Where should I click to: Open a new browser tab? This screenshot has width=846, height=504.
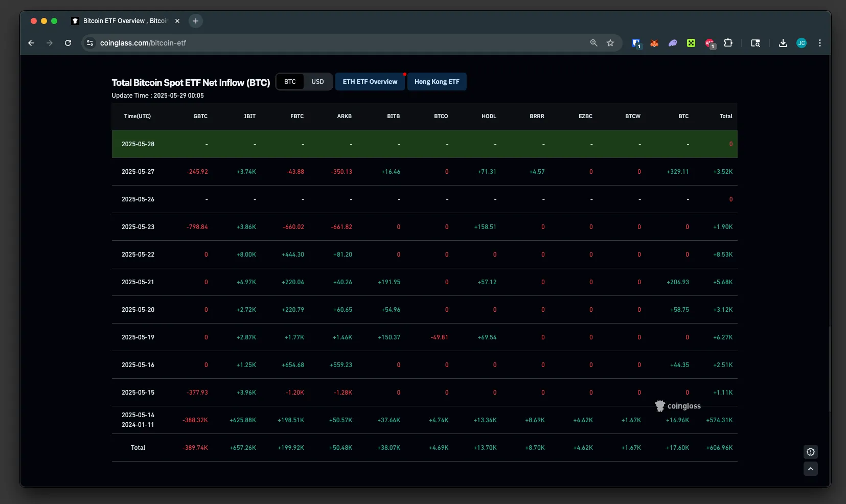[195, 21]
